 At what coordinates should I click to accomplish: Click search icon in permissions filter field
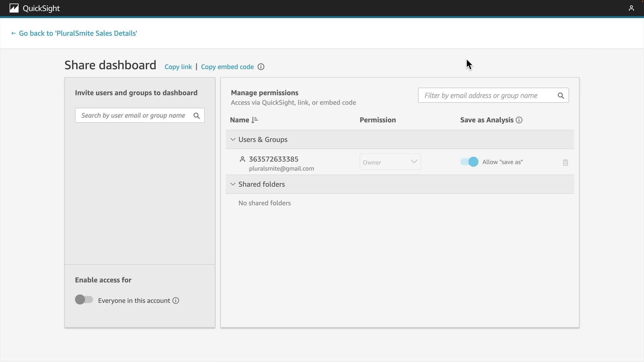click(x=561, y=96)
